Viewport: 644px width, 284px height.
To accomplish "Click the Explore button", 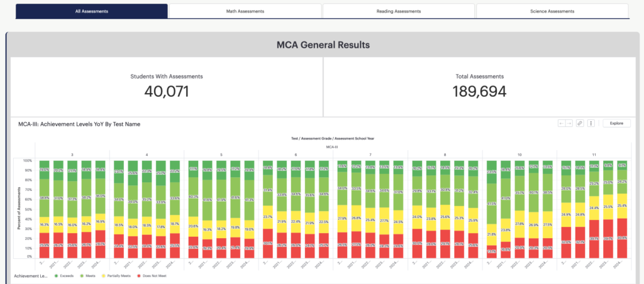I will click(616, 123).
